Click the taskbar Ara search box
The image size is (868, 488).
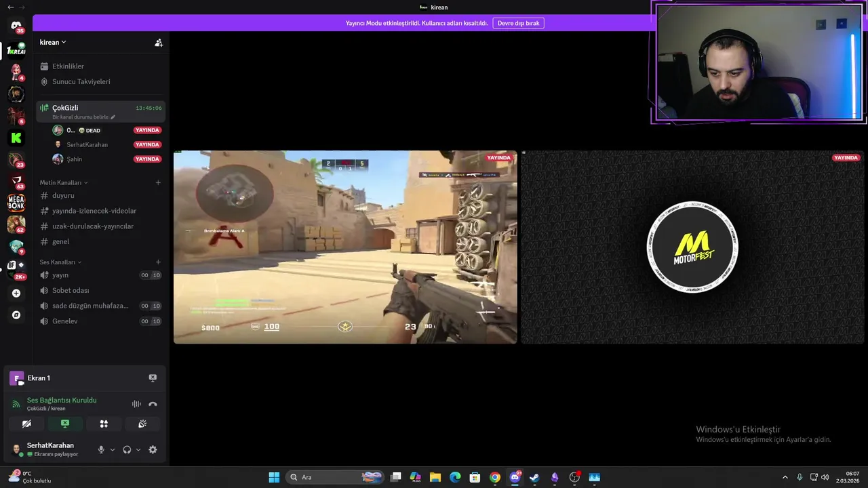pyautogui.click(x=335, y=477)
